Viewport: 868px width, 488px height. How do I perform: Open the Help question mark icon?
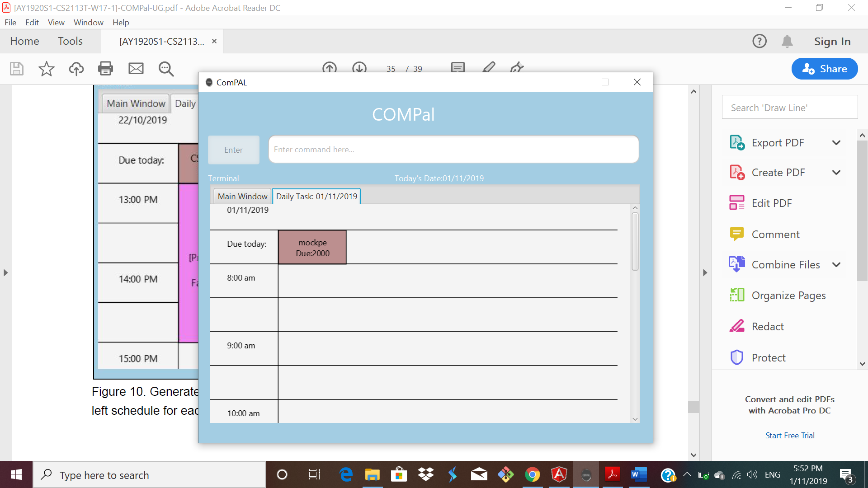[x=759, y=41]
